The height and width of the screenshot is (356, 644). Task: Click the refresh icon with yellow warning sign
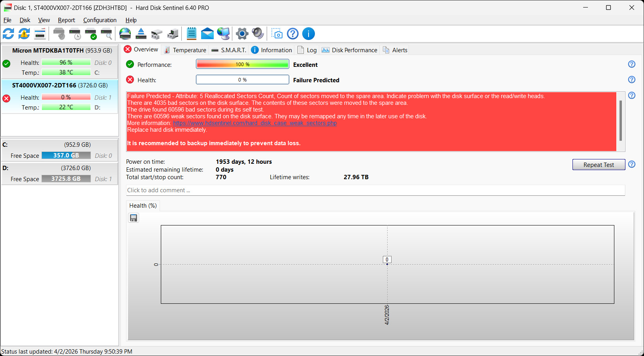(24, 34)
